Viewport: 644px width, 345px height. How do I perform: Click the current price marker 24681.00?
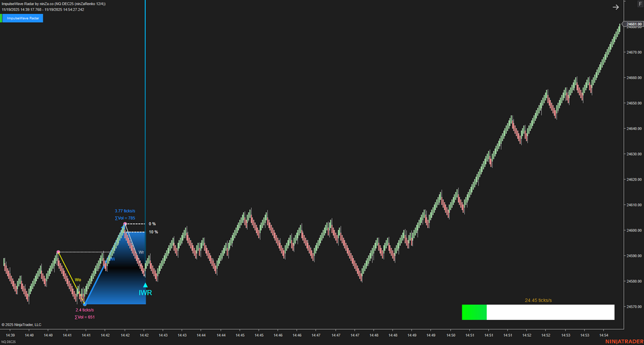[x=634, y=25]
